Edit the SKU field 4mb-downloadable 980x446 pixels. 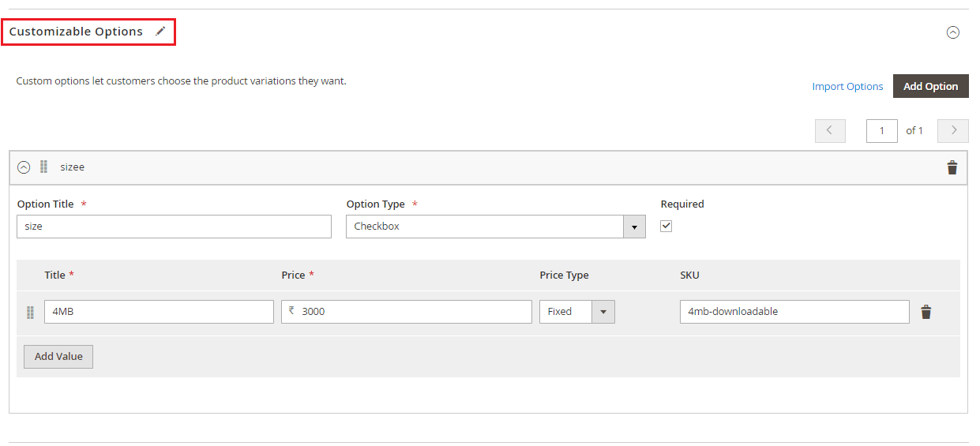click(794, 312)
